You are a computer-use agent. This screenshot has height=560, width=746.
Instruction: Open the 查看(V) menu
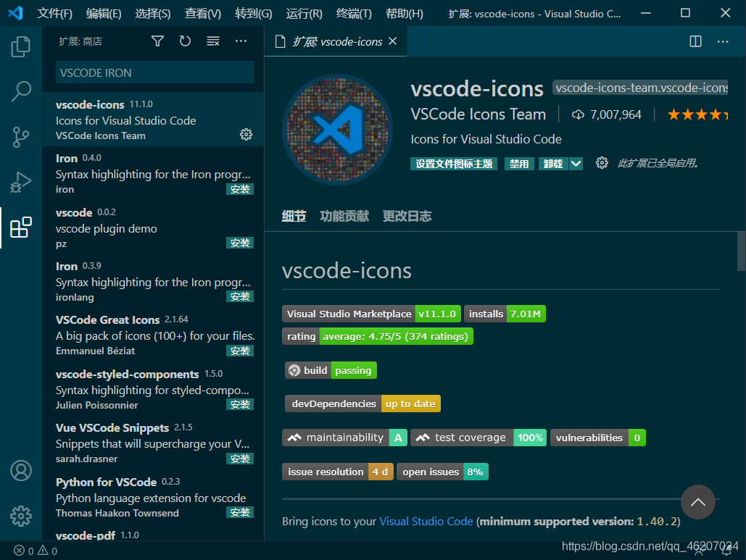pyautogui.click(x=203, y=13)
